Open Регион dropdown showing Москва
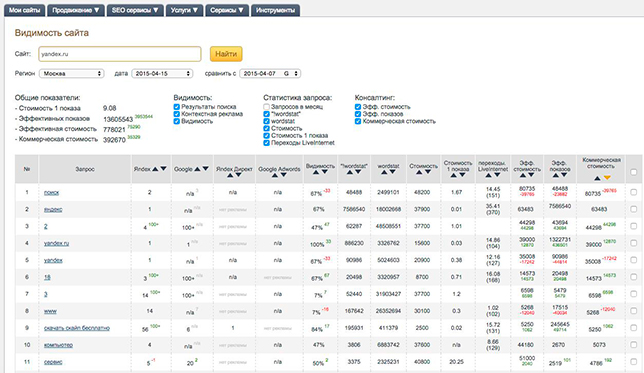Viewport: 644px width, 373px height. click(x=71, y=74)
